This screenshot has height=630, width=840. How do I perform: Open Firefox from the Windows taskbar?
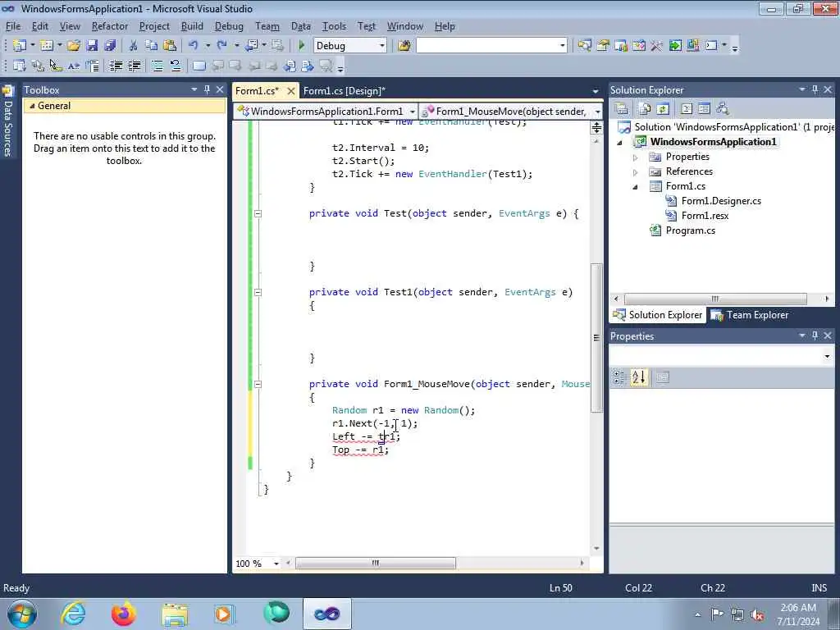point(124,614)
